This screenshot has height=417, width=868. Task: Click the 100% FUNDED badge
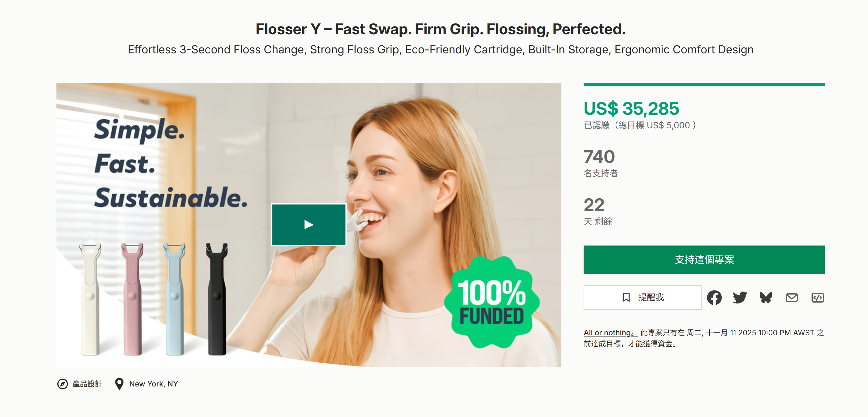click(492, 302)
